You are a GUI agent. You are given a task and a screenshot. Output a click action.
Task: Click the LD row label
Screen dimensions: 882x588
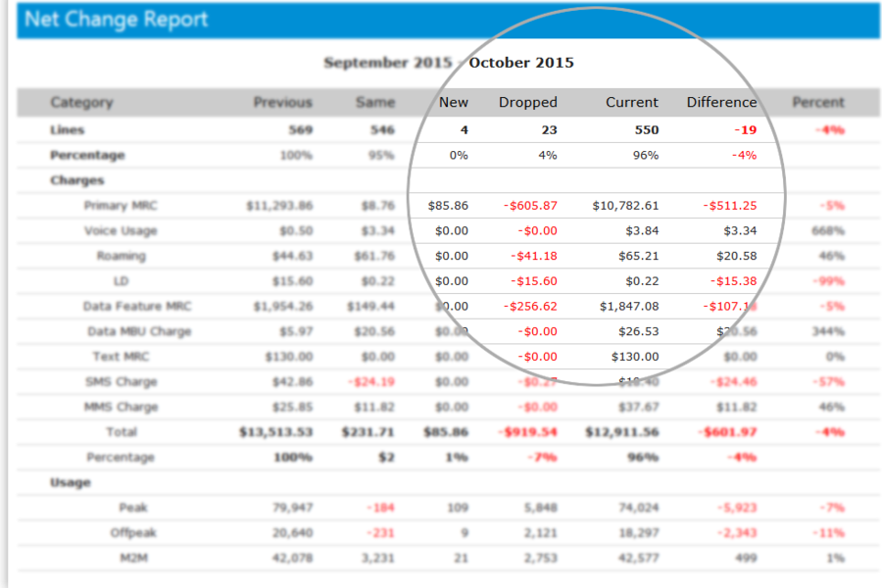pyautogui.click(x=121, y=281)
